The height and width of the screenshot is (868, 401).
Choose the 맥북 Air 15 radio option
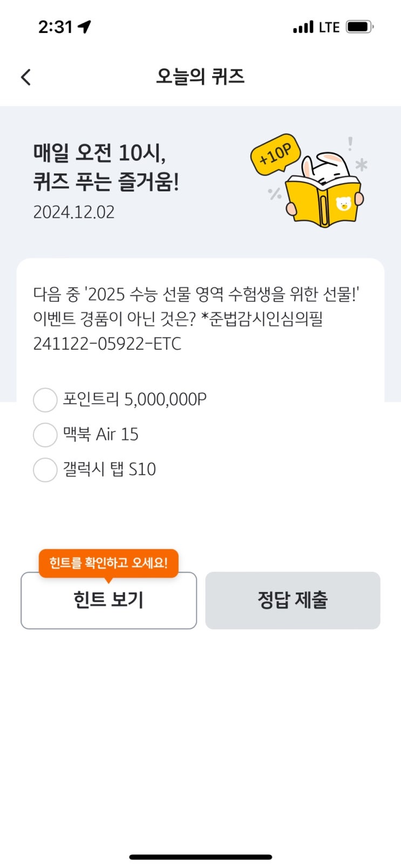(x=45, y=435)
